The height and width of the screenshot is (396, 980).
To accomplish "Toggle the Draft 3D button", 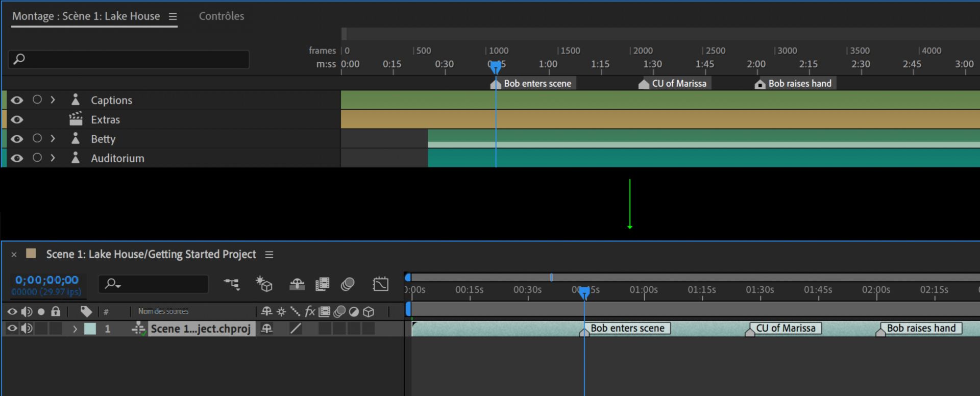I will (x=264, y=284).
